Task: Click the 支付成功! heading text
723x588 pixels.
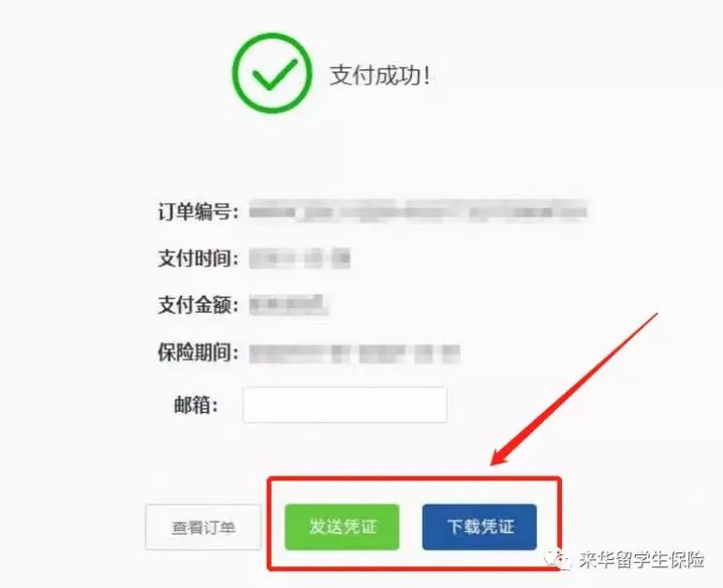Action: pyautogui.click(x=380, y=75)
